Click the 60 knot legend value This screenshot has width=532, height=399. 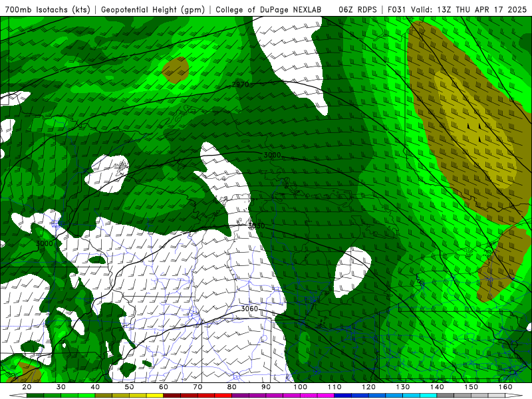coord(164,387)
